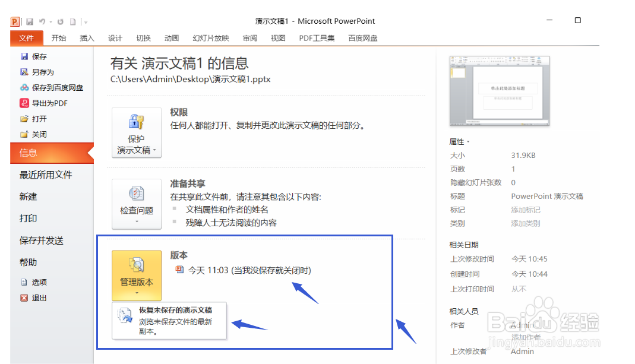This screenshot has width=635, height=364.
Task: Click the 相关日期 heading
Action: coord(464,245)
